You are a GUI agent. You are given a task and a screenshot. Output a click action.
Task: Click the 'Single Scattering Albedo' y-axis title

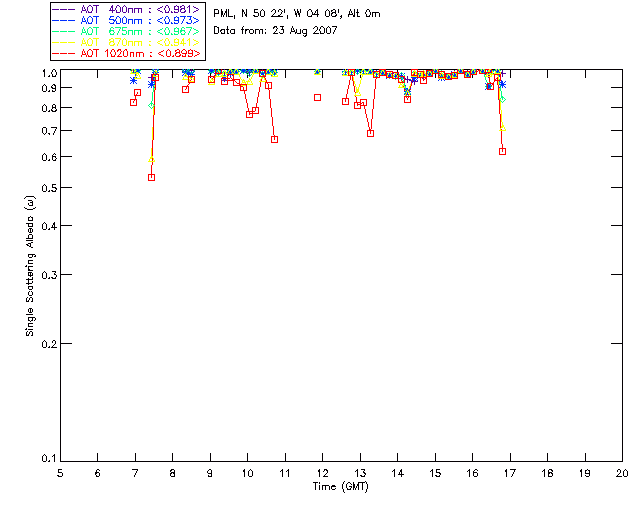click(x=30, y=266)
